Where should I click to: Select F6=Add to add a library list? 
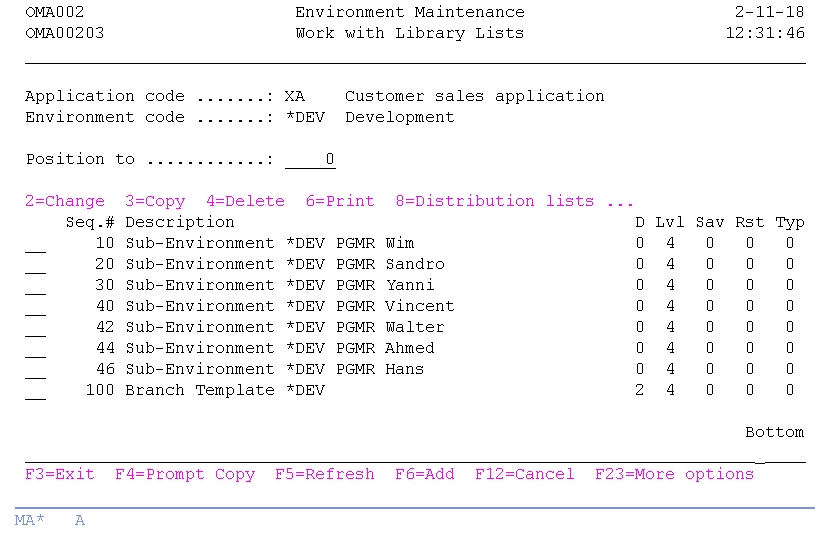(x=424, y=475)
